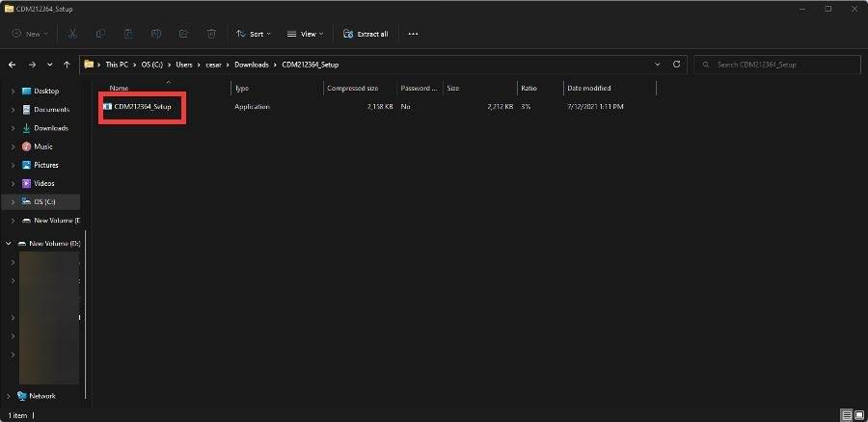
Task: Click Users breadcrumb in address bar
Action: coord(184,65)
